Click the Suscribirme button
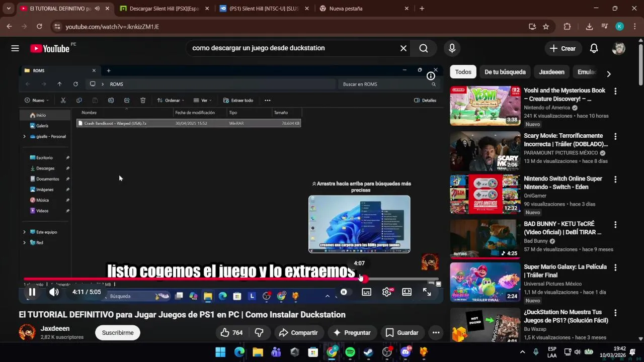The height and width of the screenshot is (362, 644). click(x=118, y=333)
